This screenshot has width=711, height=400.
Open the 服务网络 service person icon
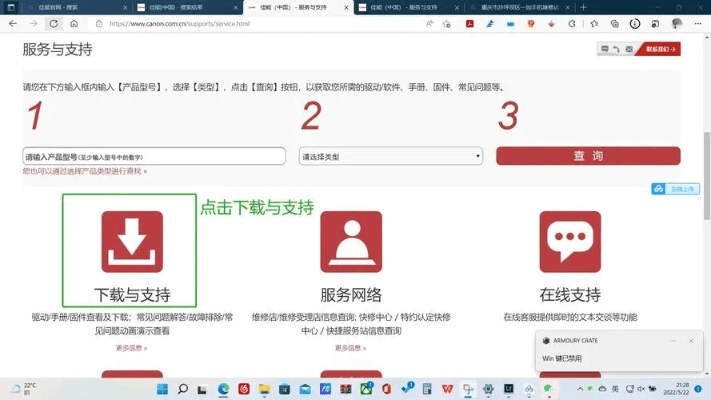351,242
